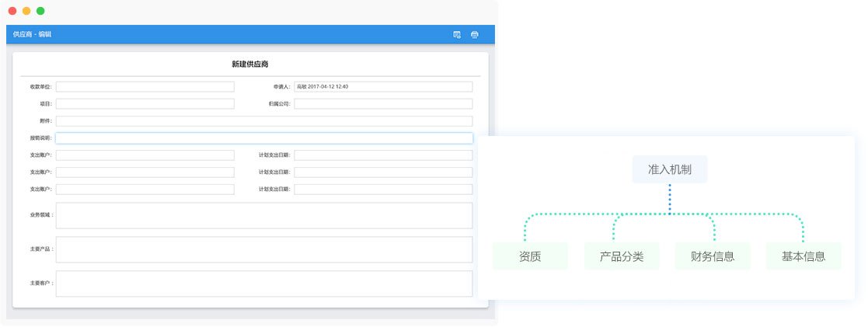868x334 pixels.
Task: Click the 基本信息 box
Action: (x=804, y=256)
